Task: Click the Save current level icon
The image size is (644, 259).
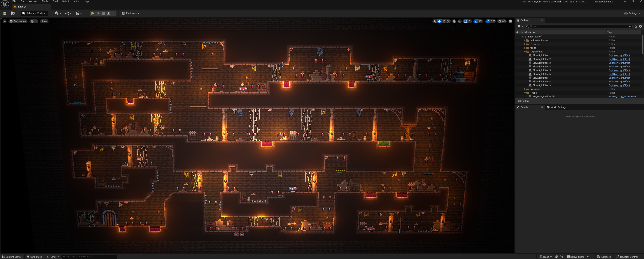Action: (x=4, y=13)
